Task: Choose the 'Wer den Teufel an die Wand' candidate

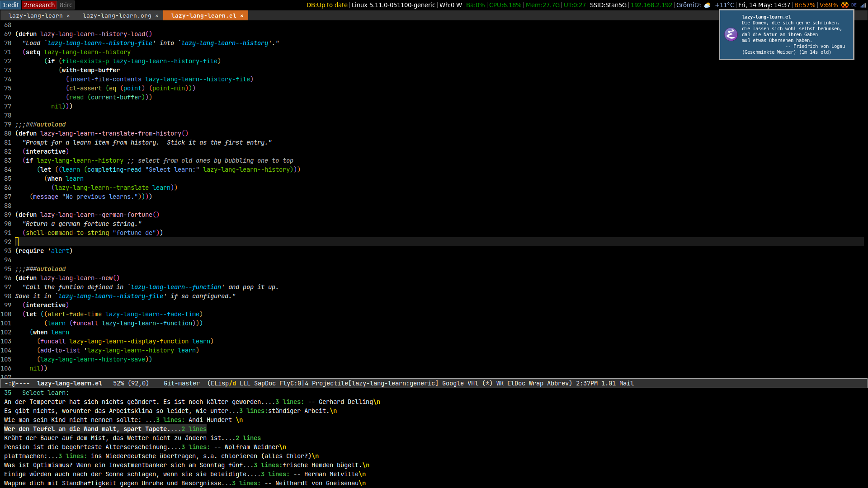Action: coord(105,429)
